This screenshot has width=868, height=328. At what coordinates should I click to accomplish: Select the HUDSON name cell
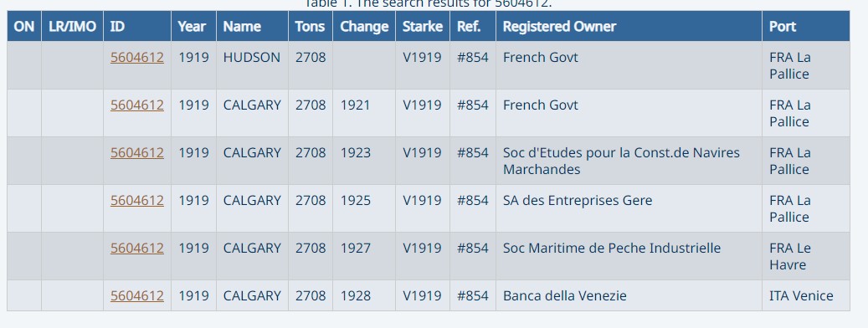coord(252,65)
